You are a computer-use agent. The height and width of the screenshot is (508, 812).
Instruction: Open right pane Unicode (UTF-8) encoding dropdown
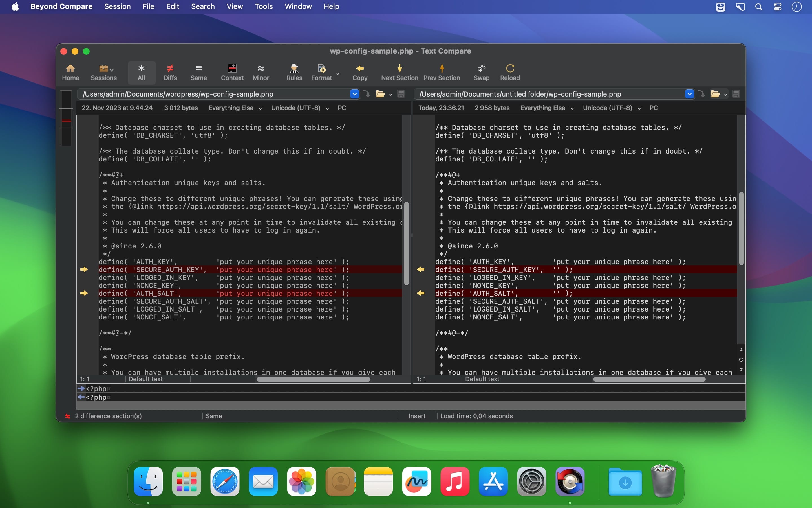(612, 108)
